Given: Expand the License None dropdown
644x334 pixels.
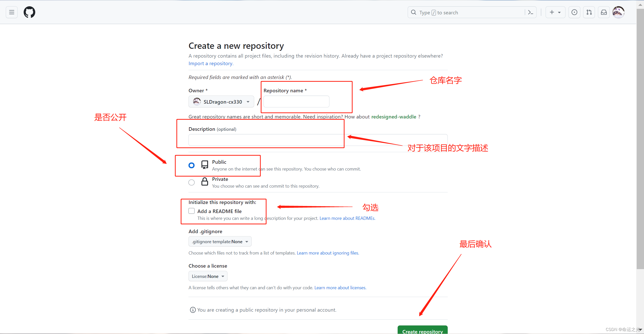Looking at the screenshot, I should click(x=208, y=276).
